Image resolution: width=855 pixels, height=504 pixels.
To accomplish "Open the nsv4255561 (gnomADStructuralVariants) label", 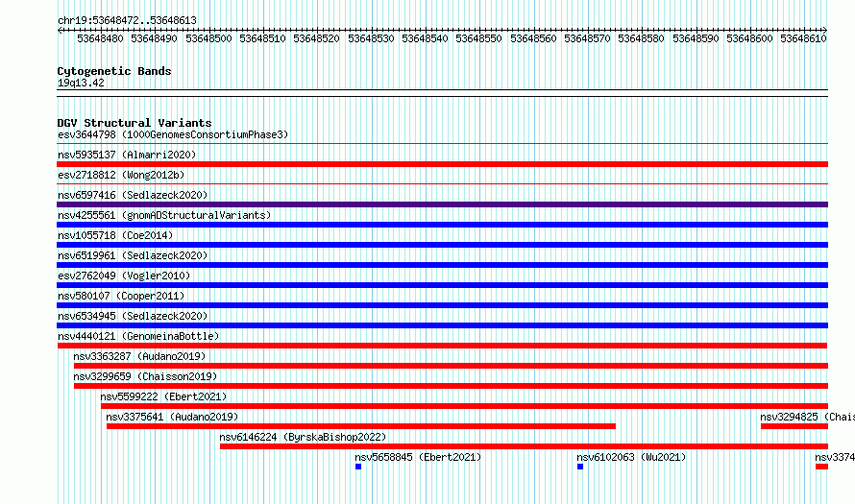I will coord(164,215).
